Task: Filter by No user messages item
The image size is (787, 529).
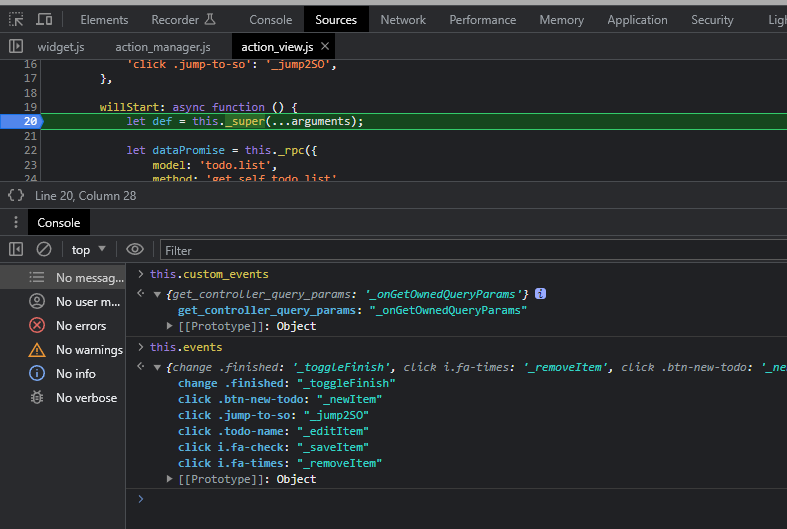Action: pyautogui.click(x=63, y=301)
